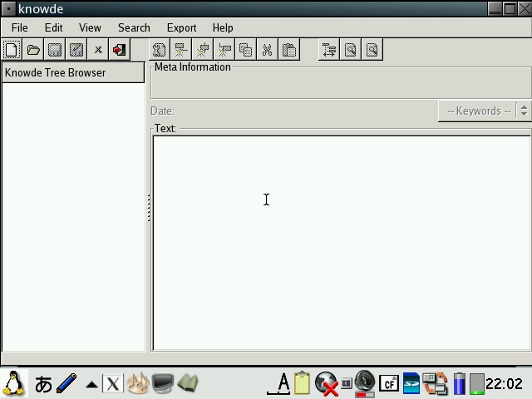
Task: Click the scissors Cut icon
Action: [x=267, y=50]
